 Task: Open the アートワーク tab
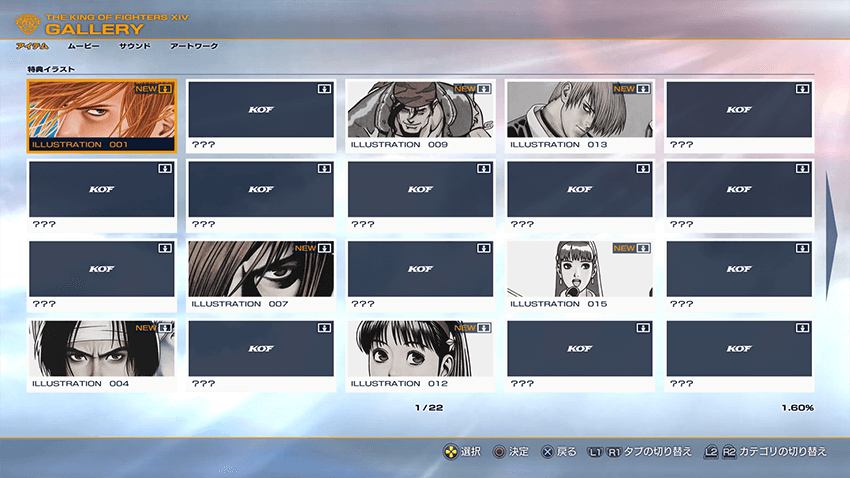point(194,46)
